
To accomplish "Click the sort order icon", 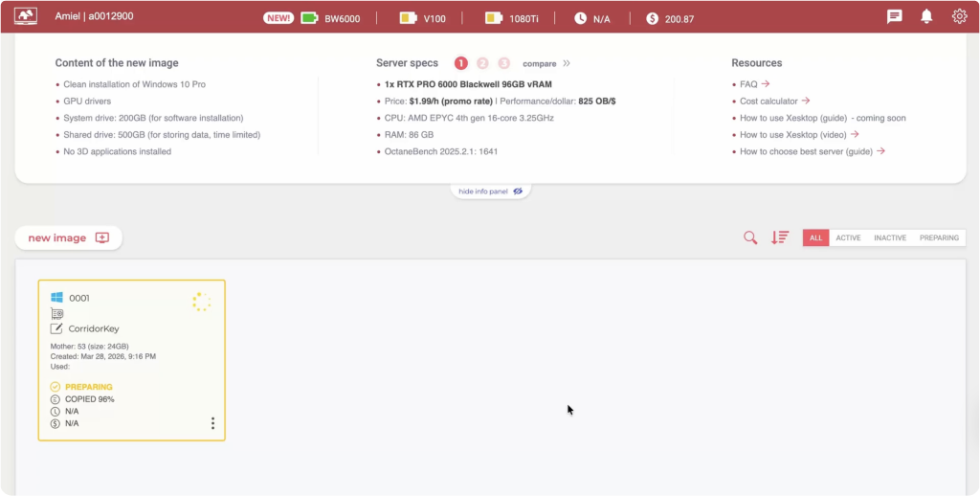I will 779,237.
